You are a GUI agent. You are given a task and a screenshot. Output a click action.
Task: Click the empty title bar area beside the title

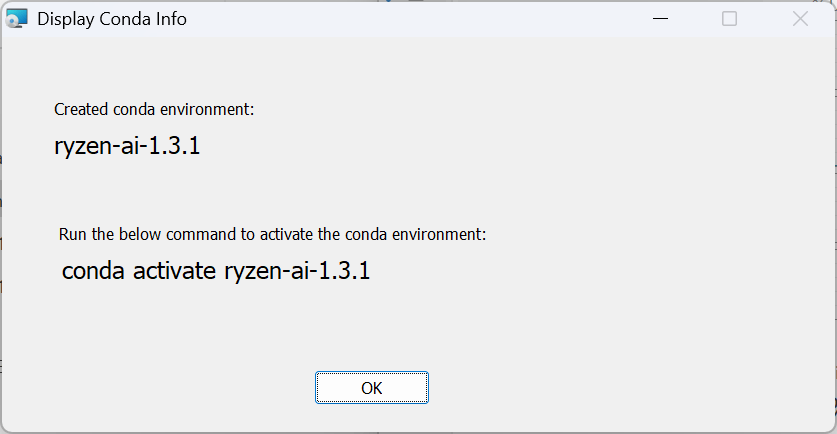[420, 19]
